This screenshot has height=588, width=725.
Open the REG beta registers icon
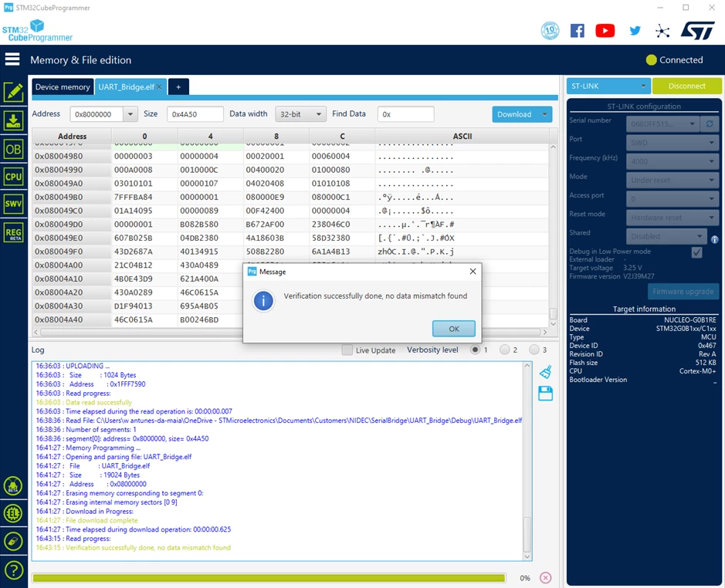[13, 232]
